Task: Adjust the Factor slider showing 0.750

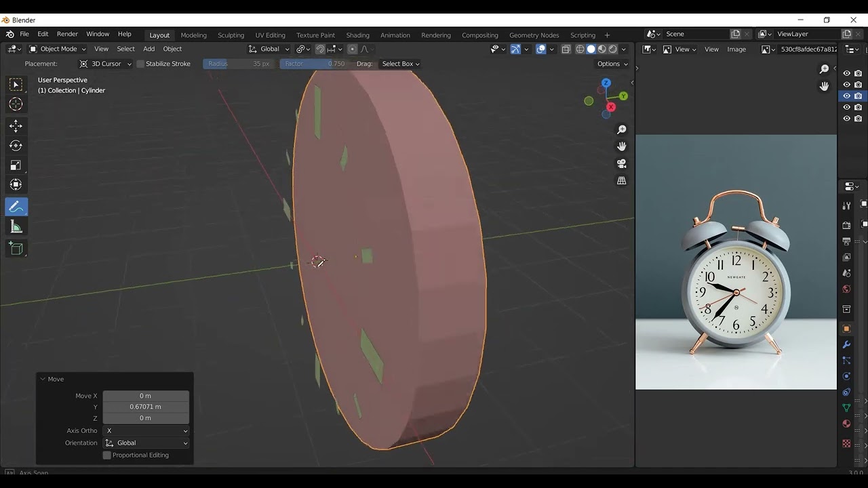Action: point(314,64)
